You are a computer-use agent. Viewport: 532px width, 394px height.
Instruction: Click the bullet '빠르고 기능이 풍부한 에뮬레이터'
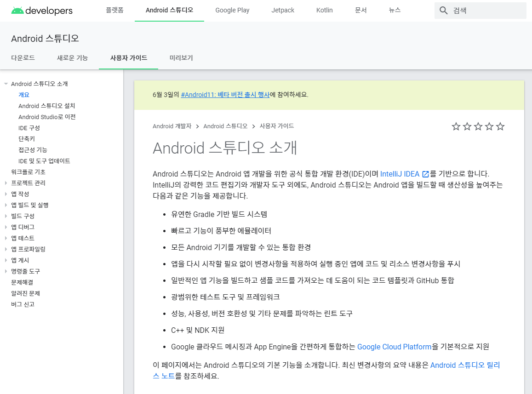click(x=221, y=231)
